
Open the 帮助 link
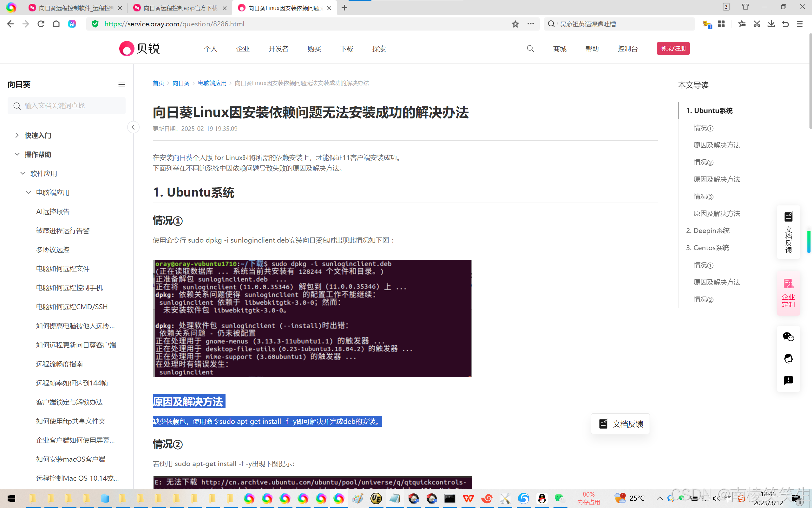pyautogui.click(x=592, y=49)
